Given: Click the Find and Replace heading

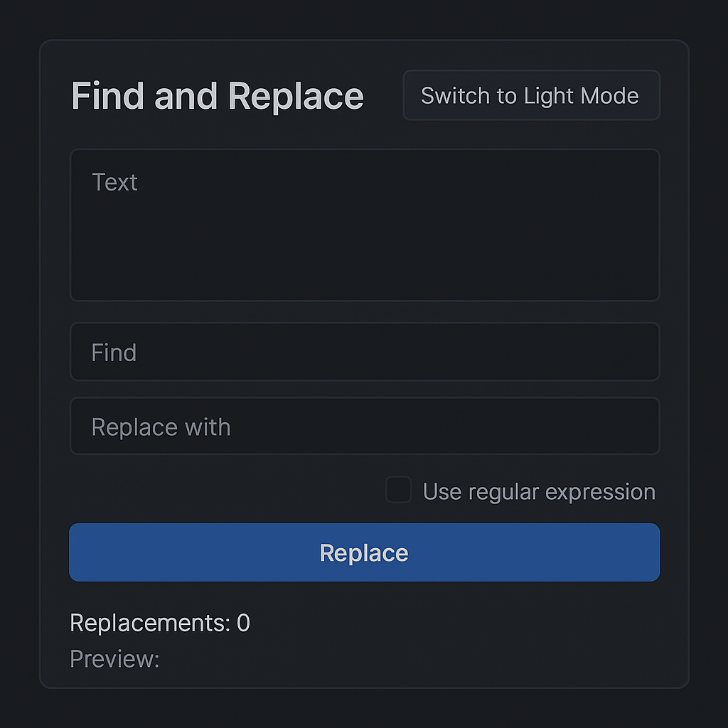Looking at the screenshot, I should pos(217,95).
